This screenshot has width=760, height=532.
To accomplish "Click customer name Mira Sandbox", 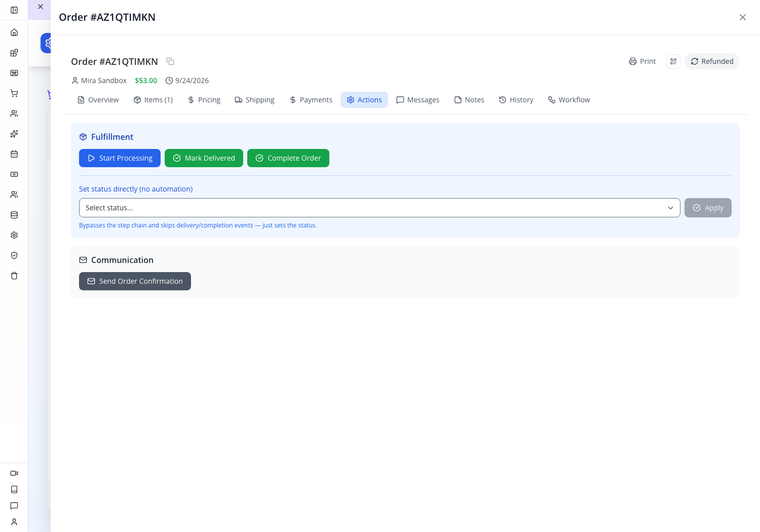I will 104,81.
